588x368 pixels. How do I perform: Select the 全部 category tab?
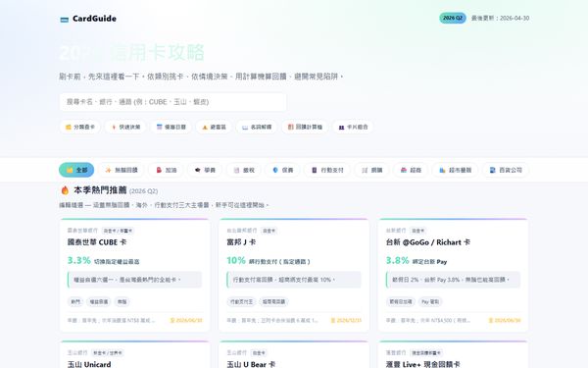[76, 170]
